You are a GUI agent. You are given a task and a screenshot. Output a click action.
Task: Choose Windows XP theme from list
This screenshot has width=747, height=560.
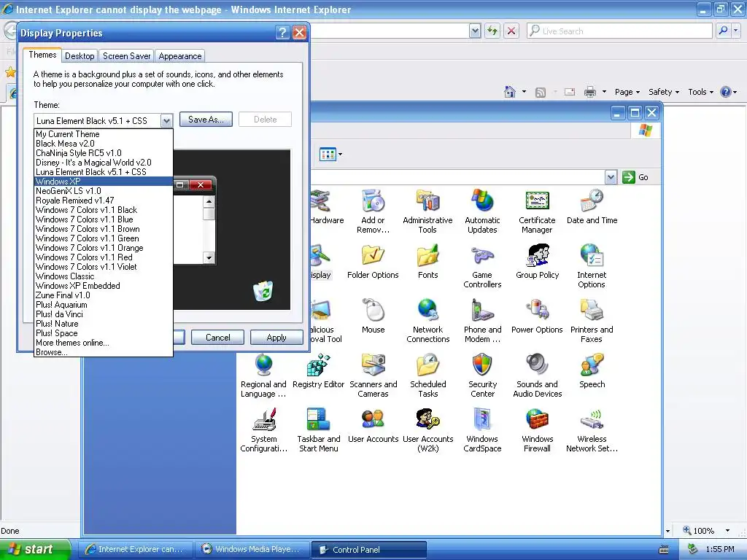click(104, 182)
